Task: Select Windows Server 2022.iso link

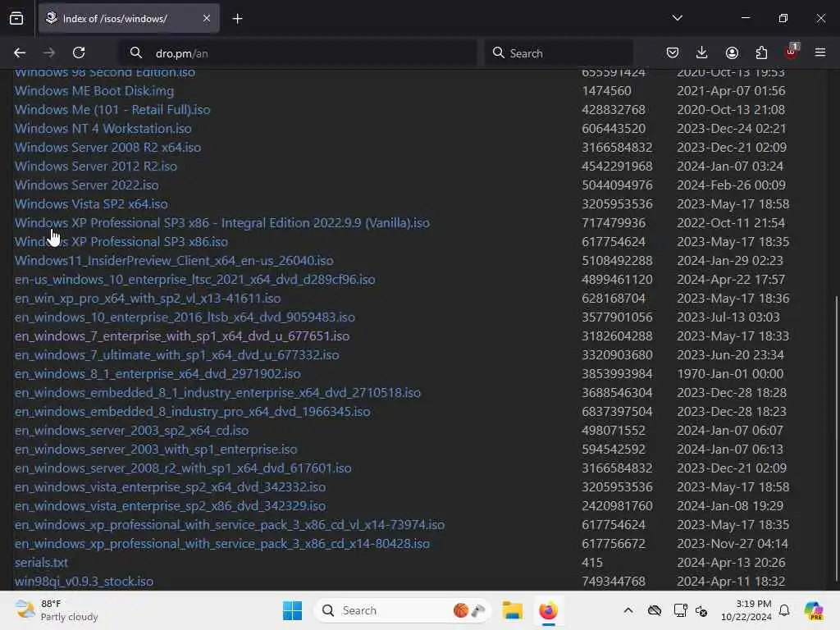Action: click(x=87, y=185)
